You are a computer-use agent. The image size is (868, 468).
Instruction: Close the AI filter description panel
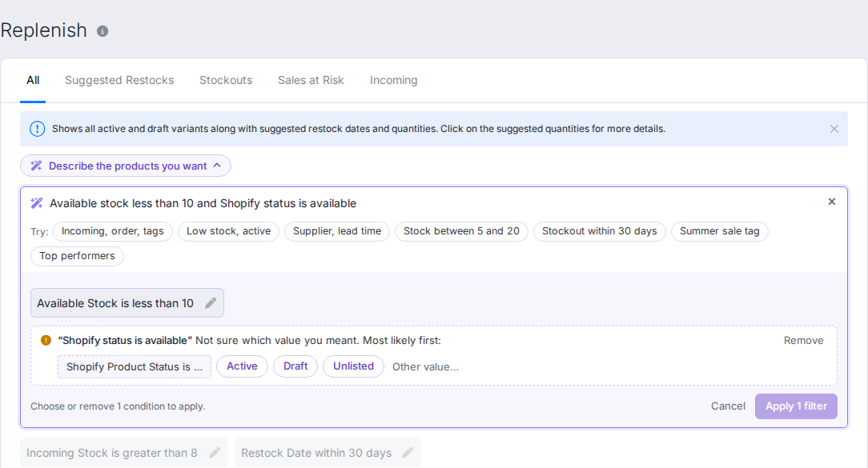coord(831,202)
